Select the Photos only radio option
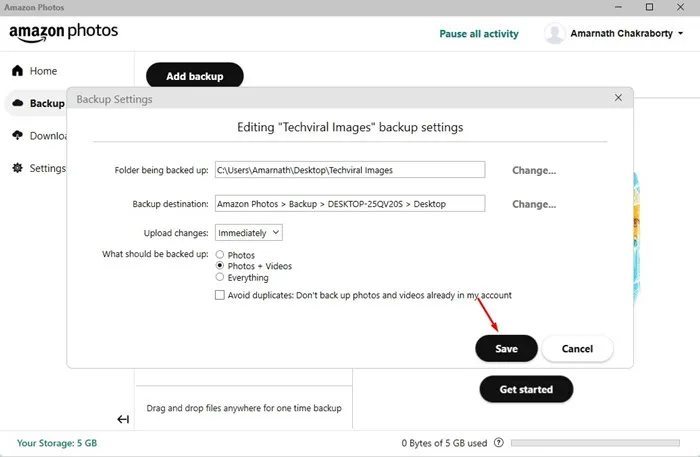 click(220, 254)
